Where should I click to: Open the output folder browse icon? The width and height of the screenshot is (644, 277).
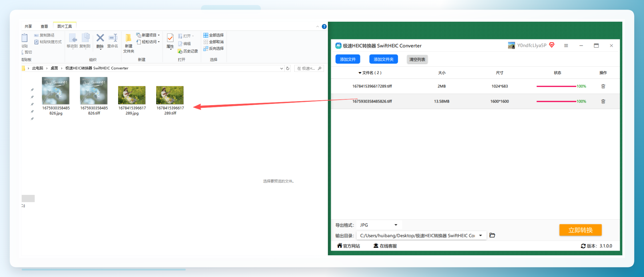pyautogui.click(x=492, y=235)
